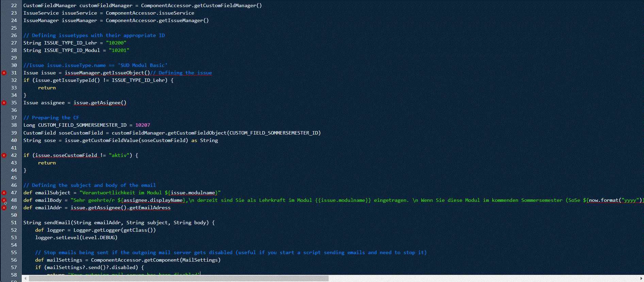Screen dimensions: 644x282
Task: Click the error marker on line 42
Action: tap(4, 155)
